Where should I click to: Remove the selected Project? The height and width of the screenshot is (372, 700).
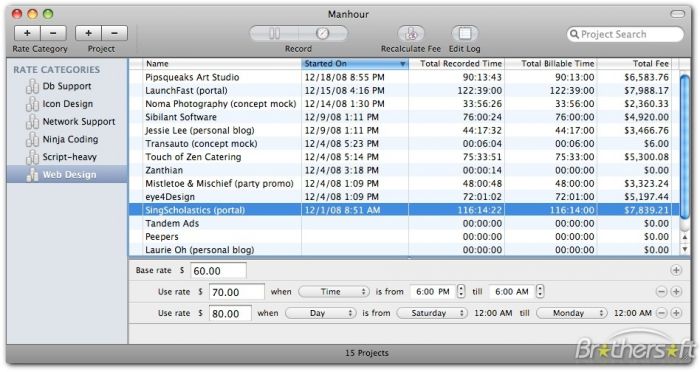pyautogui.click(x=114, y=33)
